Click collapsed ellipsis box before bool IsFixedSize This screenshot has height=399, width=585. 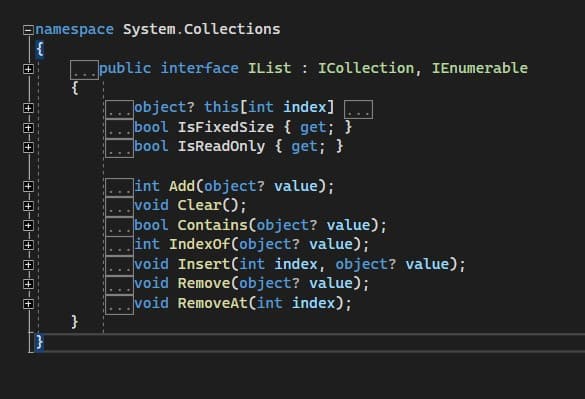[x=119, y=129]
